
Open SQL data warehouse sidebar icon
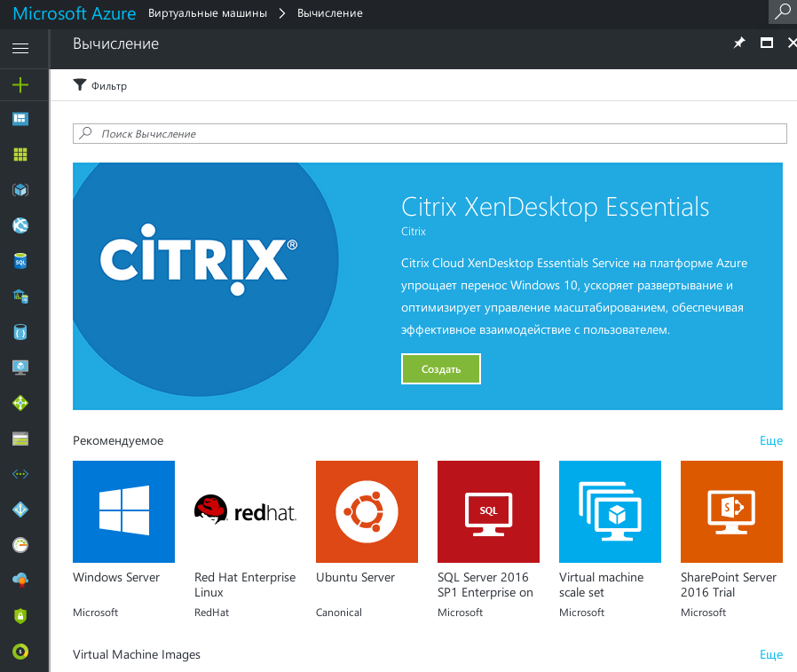[x=20, y=296]
